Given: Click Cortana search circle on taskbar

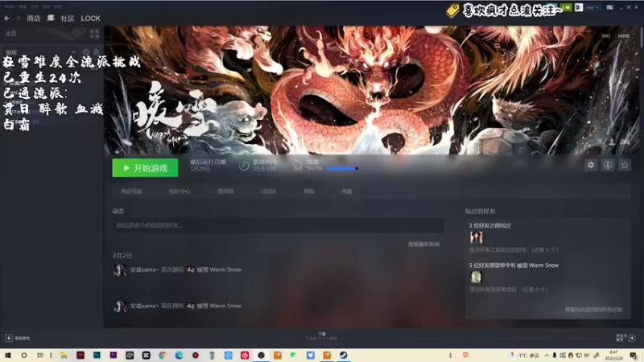Looking at the screenshot, I should click(x=24, y=356).
